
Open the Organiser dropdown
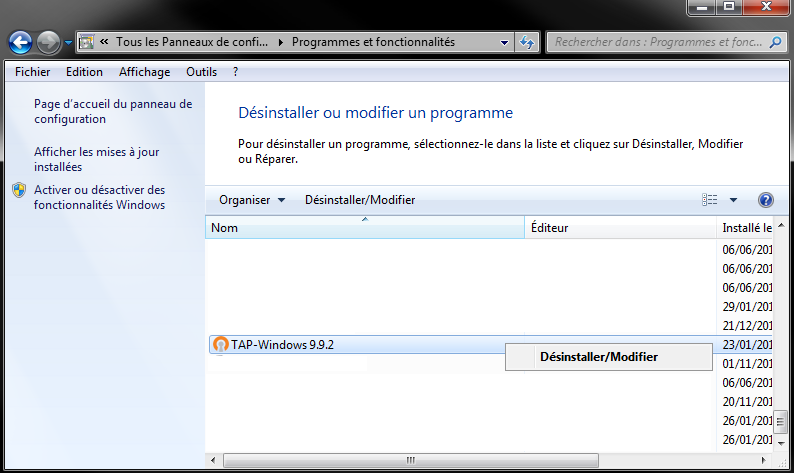tap(252, 200)
